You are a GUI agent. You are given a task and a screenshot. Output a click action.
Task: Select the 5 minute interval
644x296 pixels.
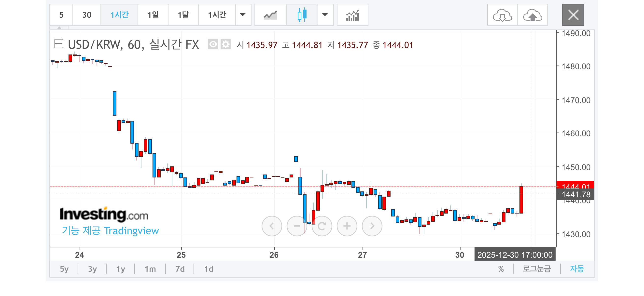61,15
